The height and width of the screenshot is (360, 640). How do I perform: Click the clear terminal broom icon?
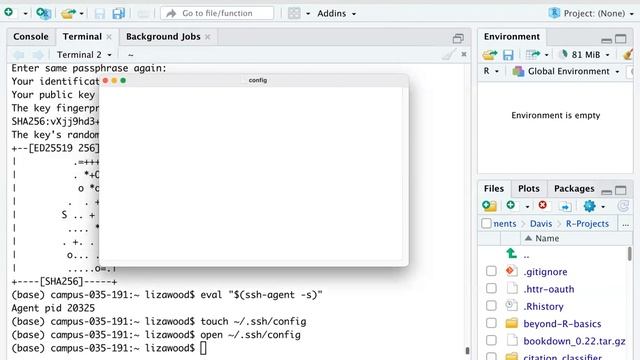pos(449,54)
